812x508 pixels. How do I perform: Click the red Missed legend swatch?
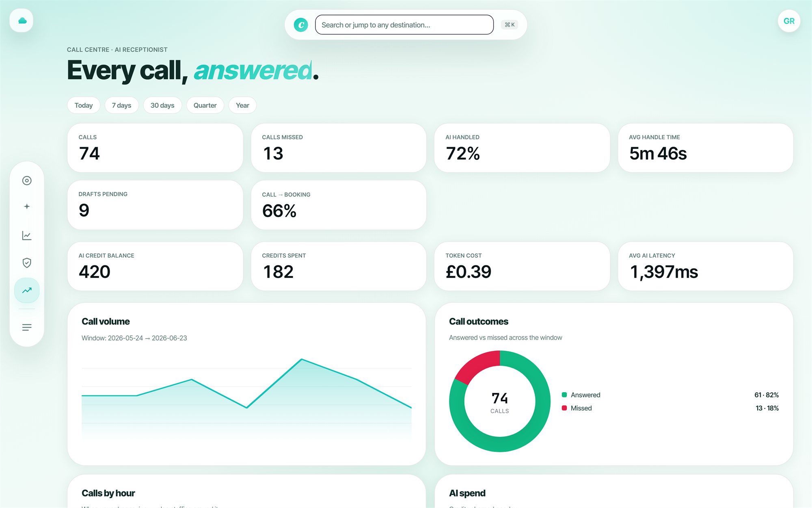coord(564,408)
